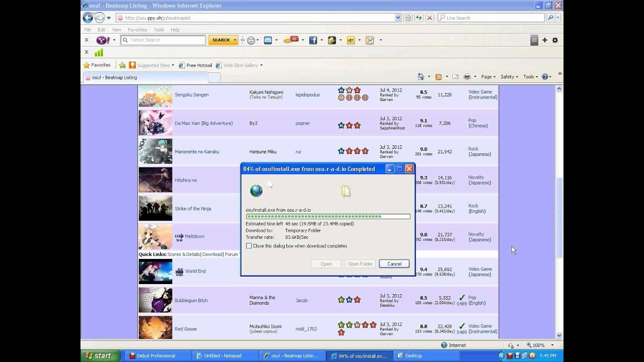This screenshot has height=362, width=644.
Task: Open the Page menu dropdown
Action: coord(488,77)
